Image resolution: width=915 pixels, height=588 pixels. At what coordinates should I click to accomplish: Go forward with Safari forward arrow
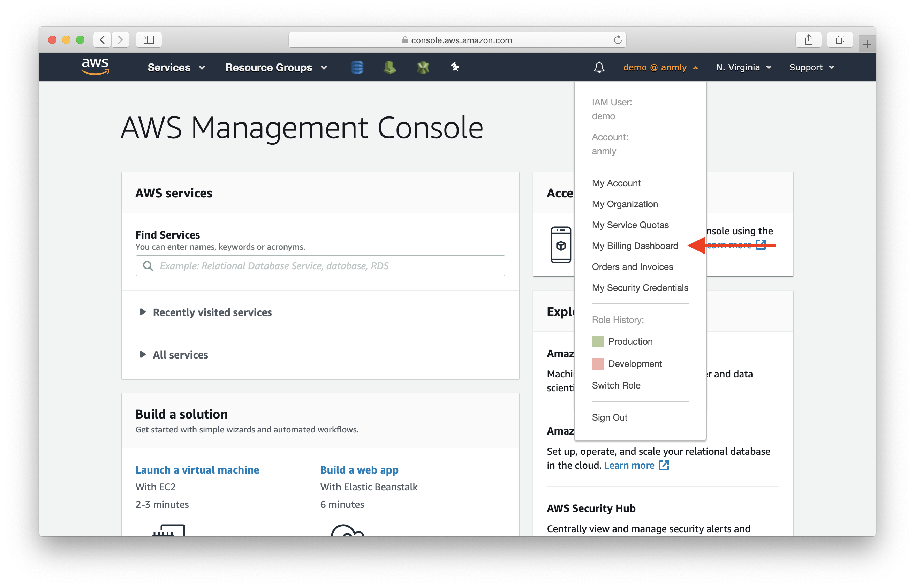(x=120, y=40)
